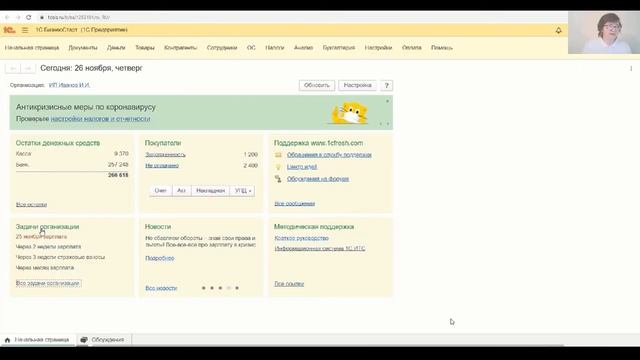640x360 pixels.
Task: Open the Бухгалтерия menu
Action: point(339,48)
